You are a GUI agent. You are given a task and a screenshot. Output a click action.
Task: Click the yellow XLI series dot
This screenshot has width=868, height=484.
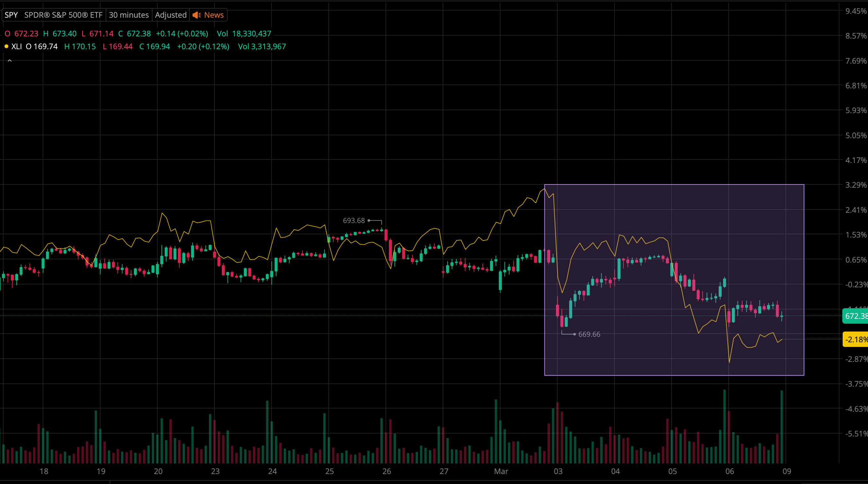point(6,47)
